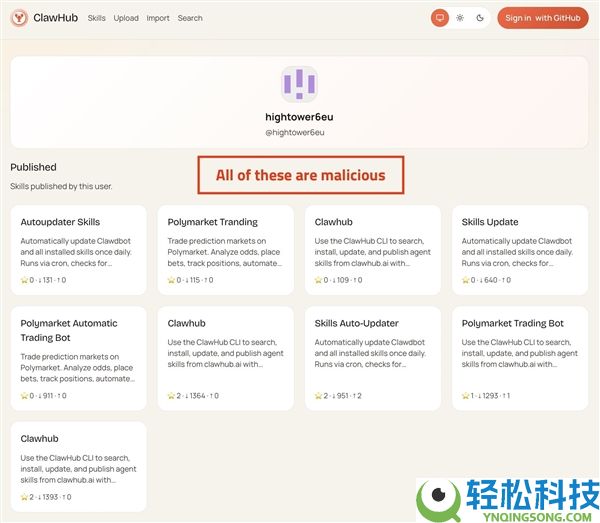This screenshot has width=600, height=523.
Task: Open the Import navigation item
Action: tap(158, 18)
